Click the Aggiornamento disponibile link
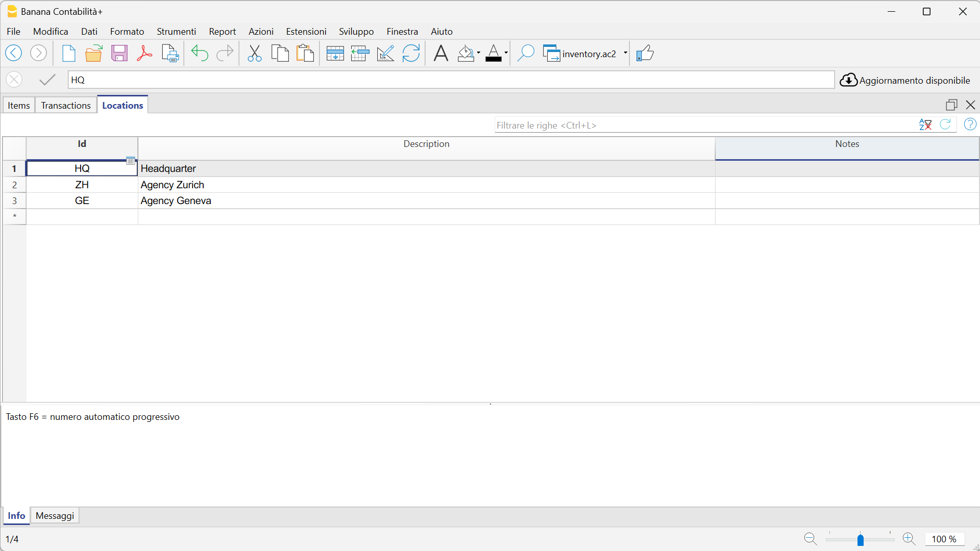 914,80
